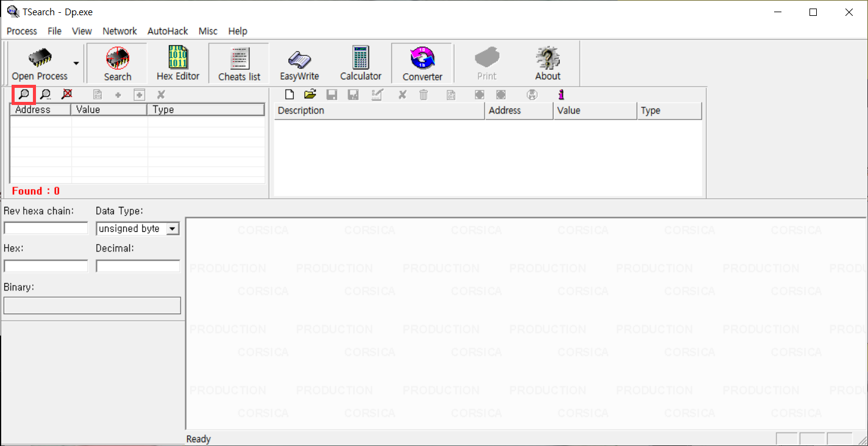Click the Decimal input field

click(138, 266)
